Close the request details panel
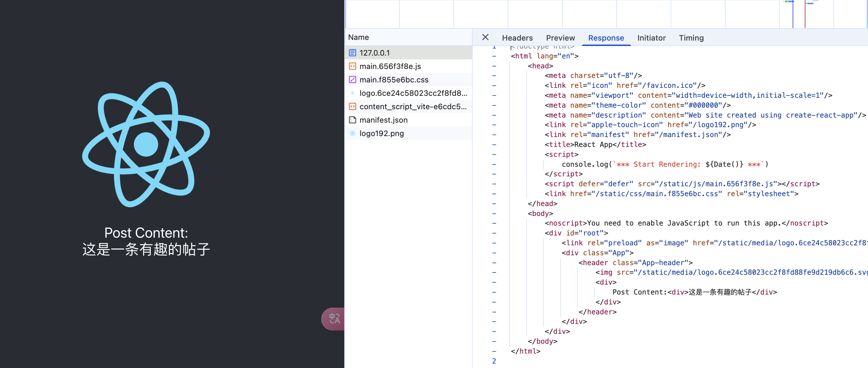 (485, 37)
